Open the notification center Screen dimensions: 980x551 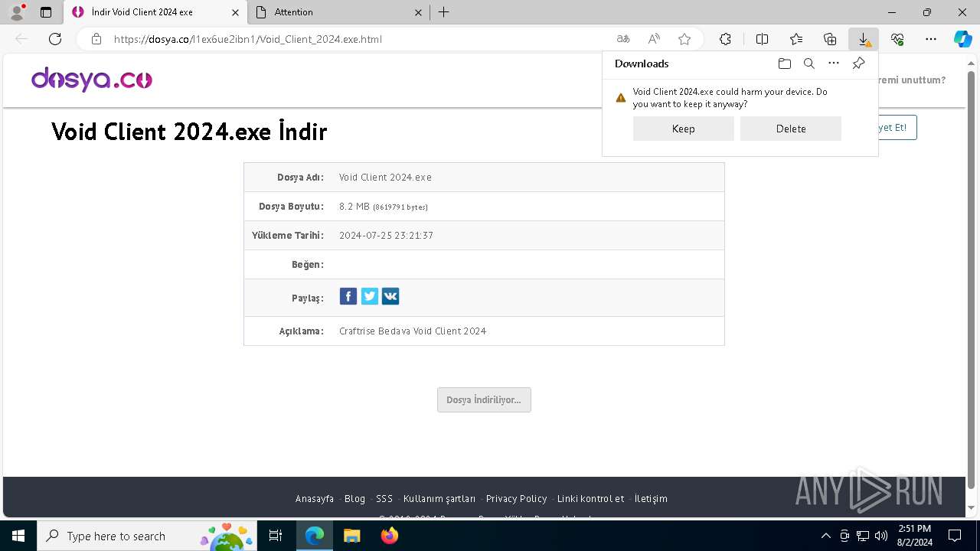tap(955, 536)
